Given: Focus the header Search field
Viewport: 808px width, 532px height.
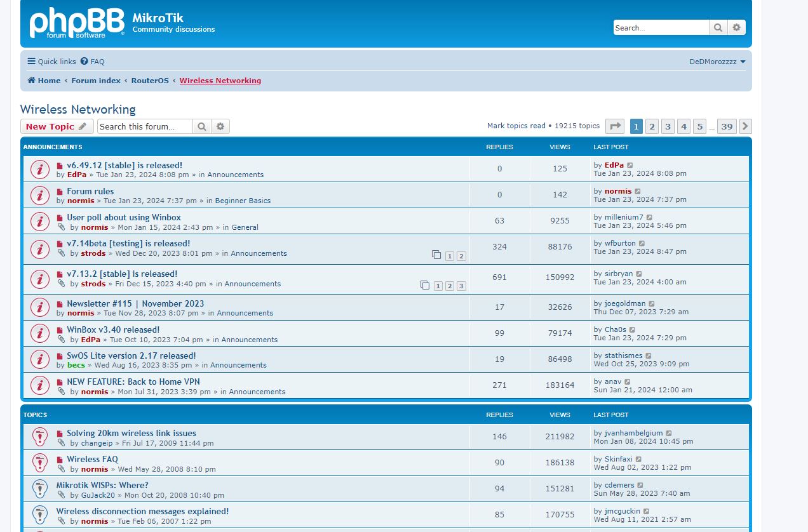Looking at the screenshot, I should click(x=661, y=27).
